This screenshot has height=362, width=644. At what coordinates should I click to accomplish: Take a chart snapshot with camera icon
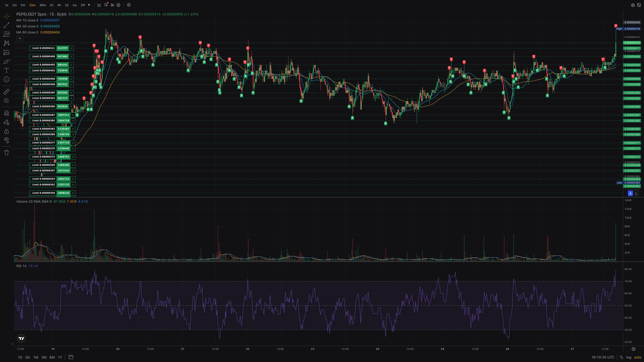click(633, 5)
